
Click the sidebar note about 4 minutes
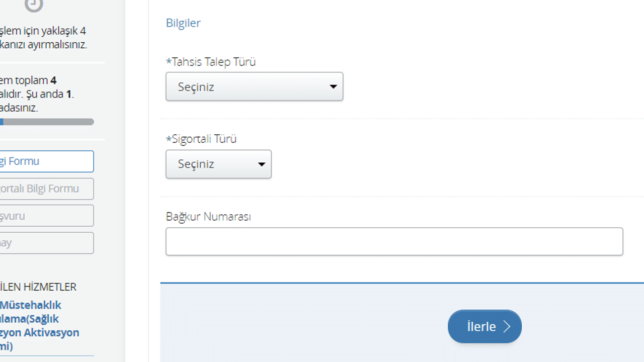pyautogui.click(x=43, y=38)
